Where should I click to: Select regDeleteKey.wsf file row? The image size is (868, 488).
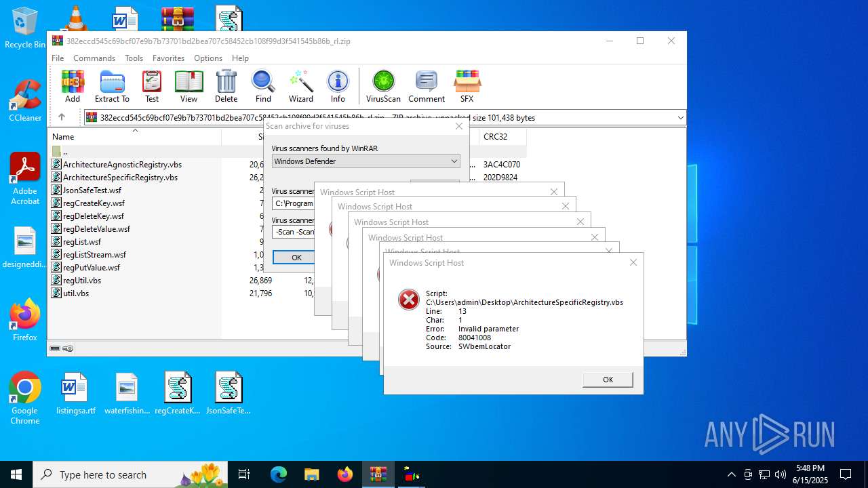click(x=94, y=216)
